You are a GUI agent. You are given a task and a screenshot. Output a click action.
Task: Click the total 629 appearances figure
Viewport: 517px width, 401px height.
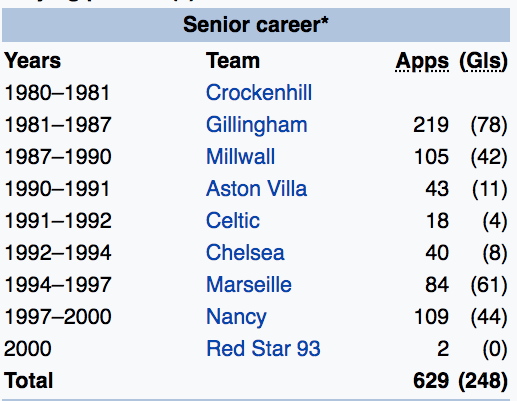click(x=431, y=380)
